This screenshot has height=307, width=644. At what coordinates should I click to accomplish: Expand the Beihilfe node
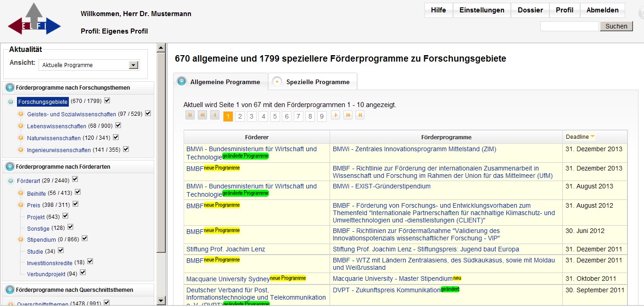[21, 193]
